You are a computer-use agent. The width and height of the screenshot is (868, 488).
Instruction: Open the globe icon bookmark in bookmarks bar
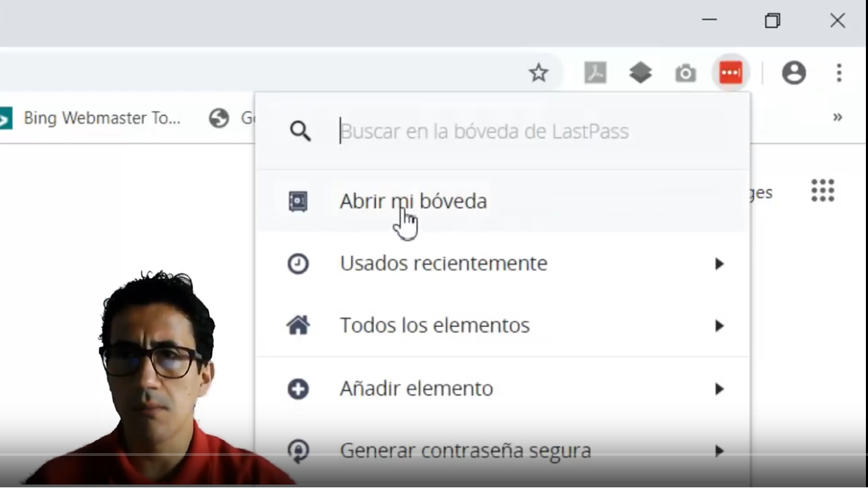point(219,118)
